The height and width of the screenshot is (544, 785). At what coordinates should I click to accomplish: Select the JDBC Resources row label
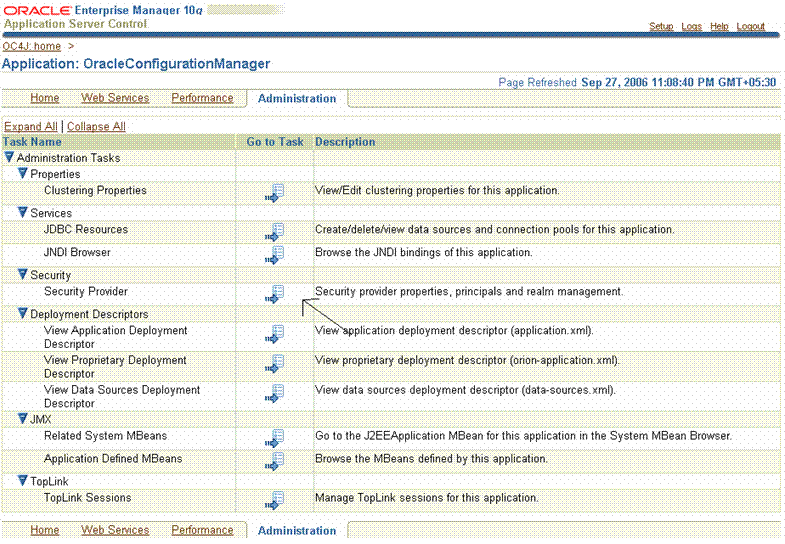(x=86, y=230)
